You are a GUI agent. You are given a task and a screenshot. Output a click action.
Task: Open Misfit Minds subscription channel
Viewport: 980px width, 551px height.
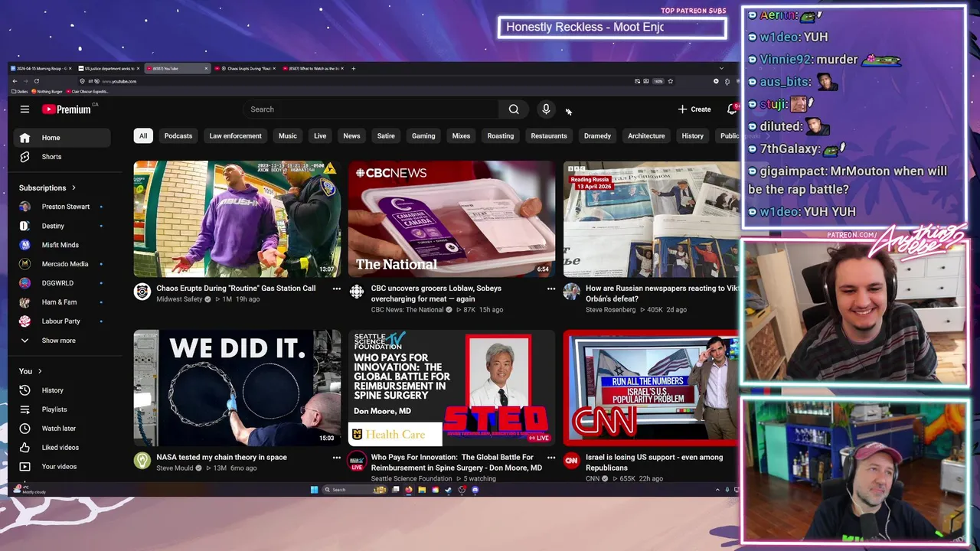click(62, 245)
